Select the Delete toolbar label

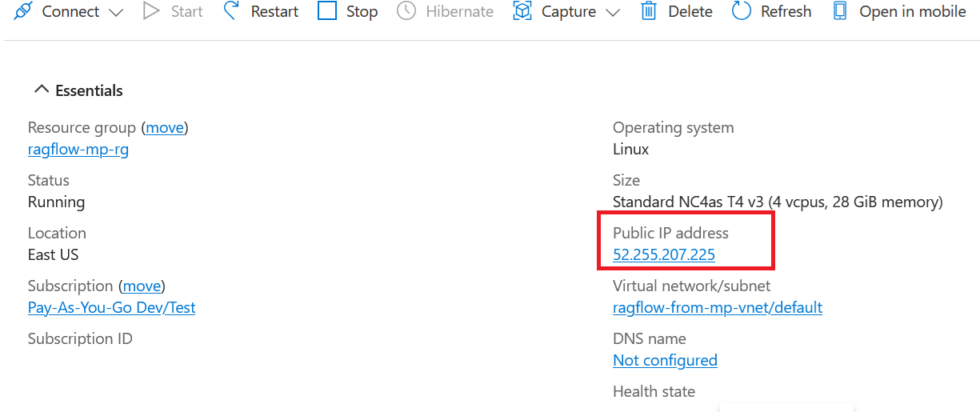coord(690,12)
